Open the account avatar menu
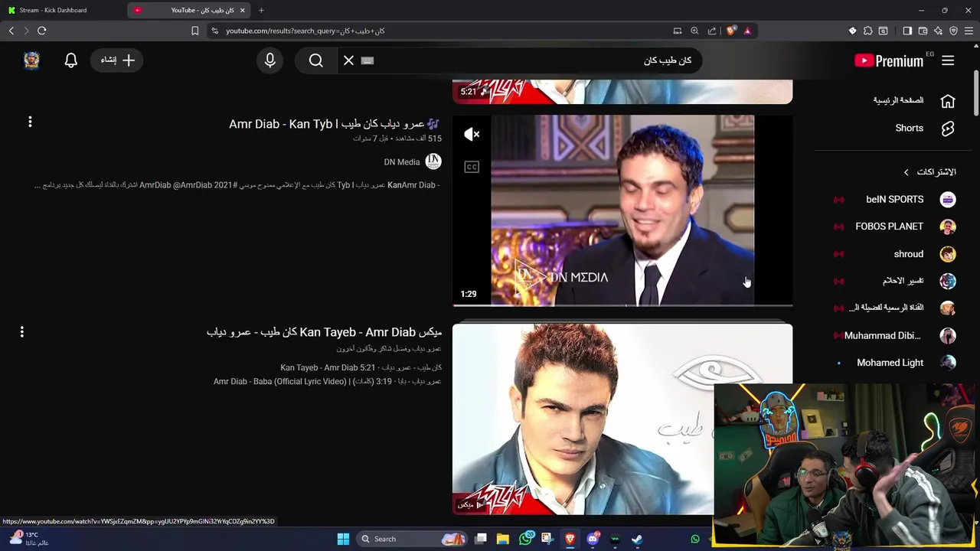 (31, 60)
